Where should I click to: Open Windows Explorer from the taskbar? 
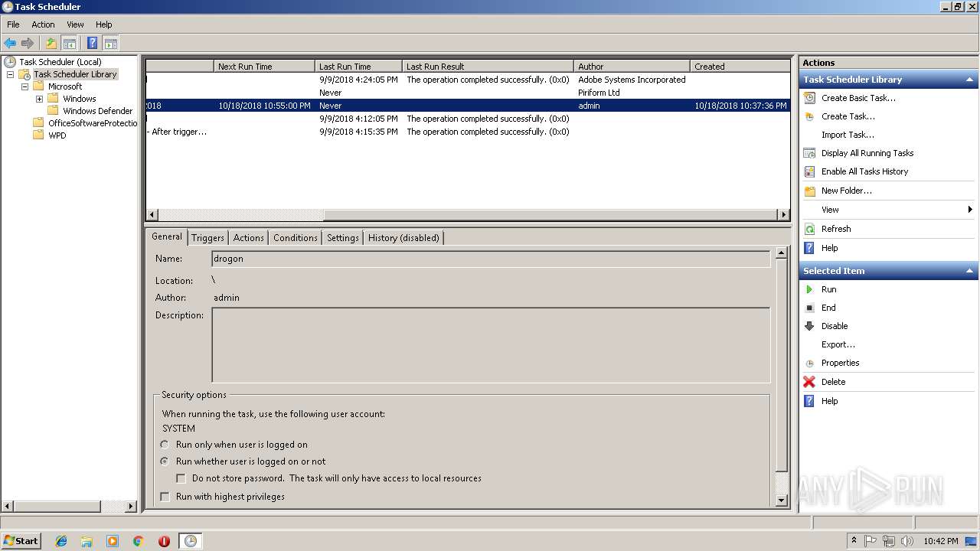click(x=87, y=541)
